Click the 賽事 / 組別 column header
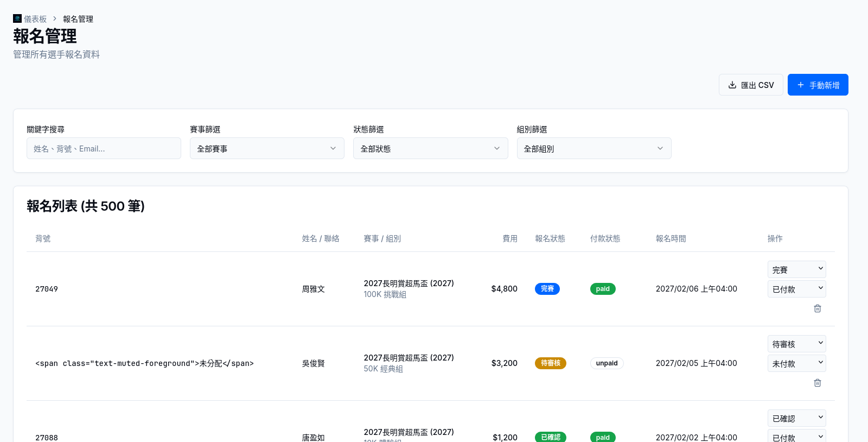 pos(382,238)
